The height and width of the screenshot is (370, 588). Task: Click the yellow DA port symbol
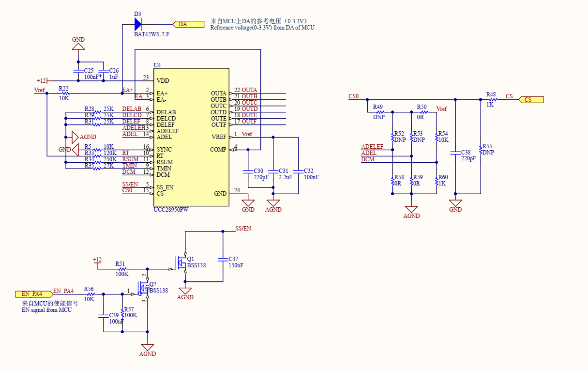click(189, 24)
